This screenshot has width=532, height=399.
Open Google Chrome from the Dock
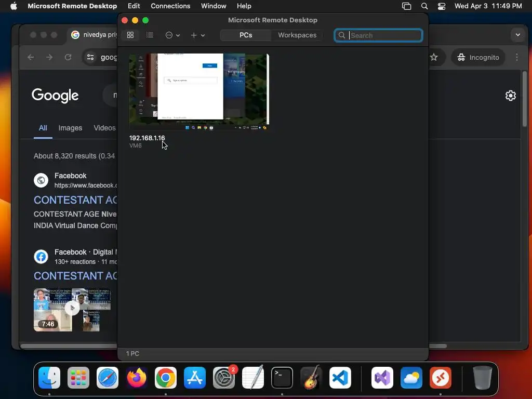(166, 378)
